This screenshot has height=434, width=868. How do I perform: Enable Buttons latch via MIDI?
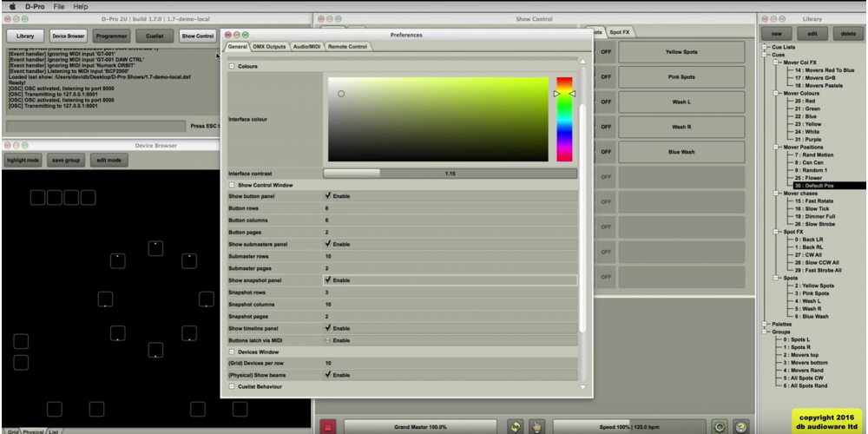(328, 340)
